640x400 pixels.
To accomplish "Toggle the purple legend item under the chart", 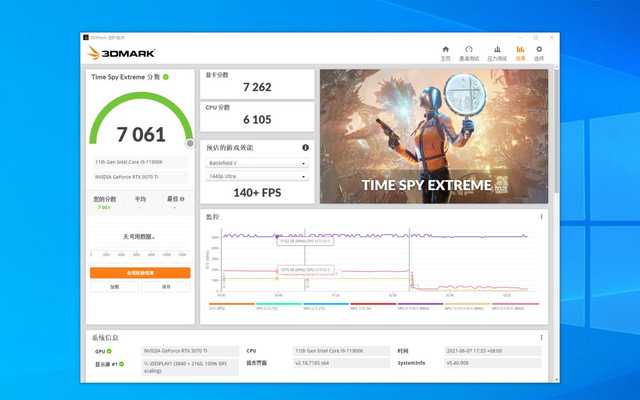I will point(420,306).
